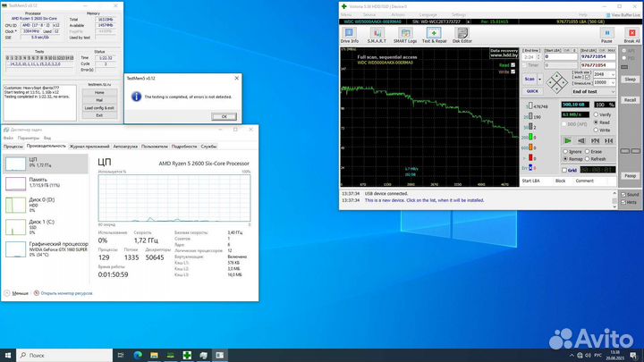The width and height of the screenshot is (644, 362).
Task: Open the notification center icon
Action: tap(634, 355)
